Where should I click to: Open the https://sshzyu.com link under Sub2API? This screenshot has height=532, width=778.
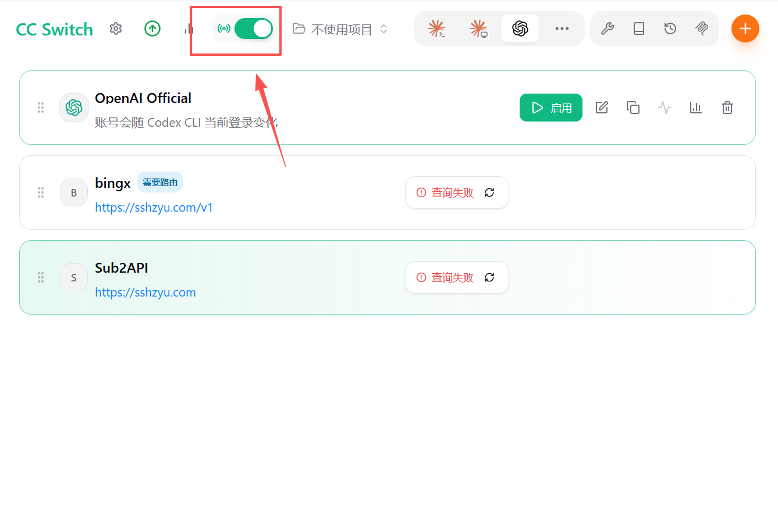[x=145, y=292]
